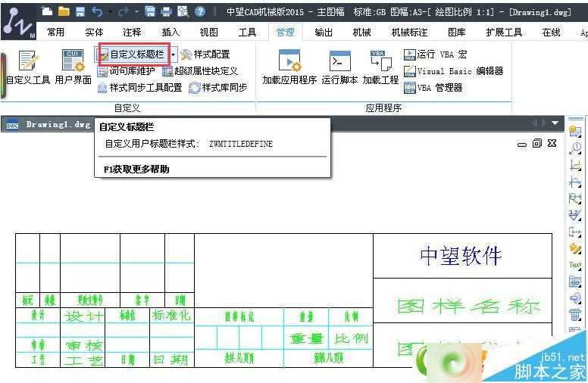Screen dimensions: 588x383
Task: Click the 自定义工具 button
Action: coord(28,67)
